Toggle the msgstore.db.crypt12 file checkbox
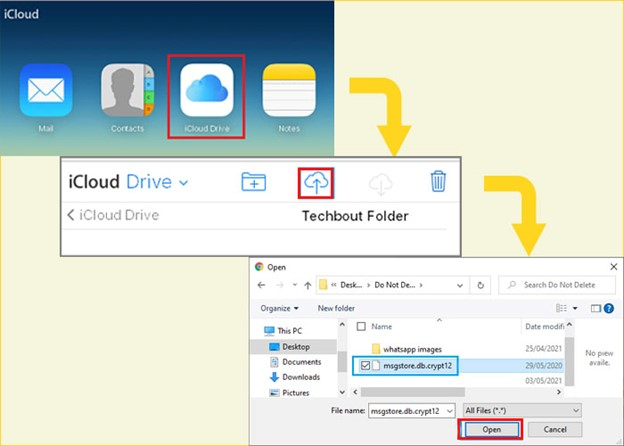This screenshot has height=446, width=624. (x=367, y=366)
